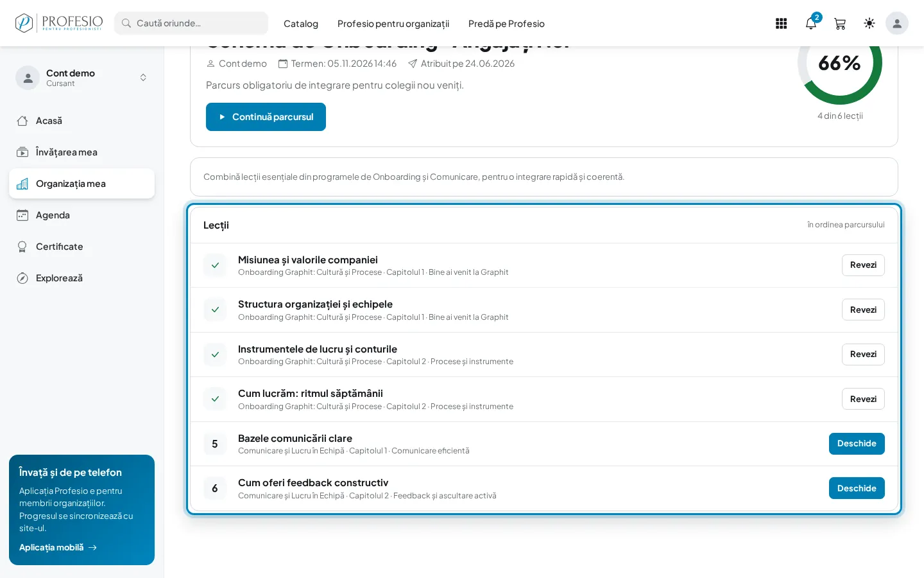The image size is (924, 578).
Task: Click Continuă parcursul button
Action: 266,117
